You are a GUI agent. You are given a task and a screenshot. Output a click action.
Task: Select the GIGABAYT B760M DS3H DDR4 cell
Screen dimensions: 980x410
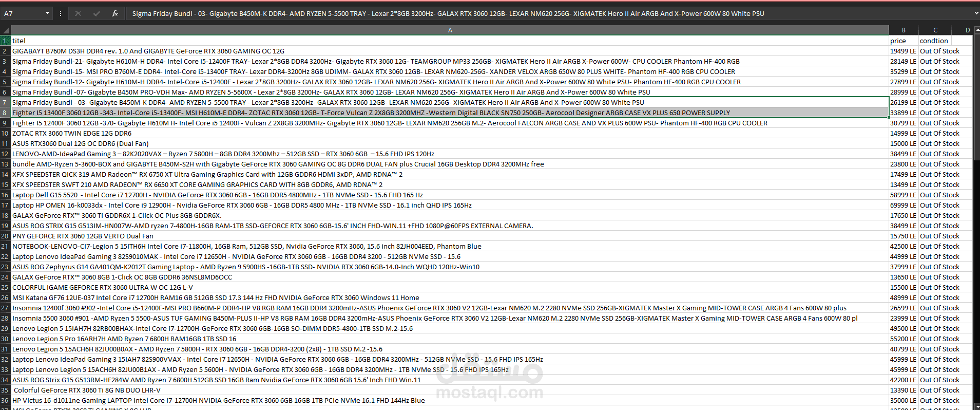click(450, 51)
